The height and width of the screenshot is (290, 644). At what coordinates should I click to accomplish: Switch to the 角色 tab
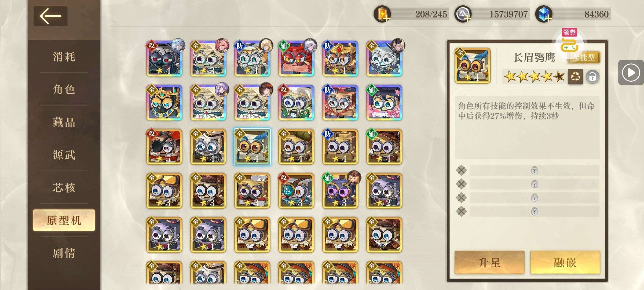pyautogui.click(x=64, y=89)
